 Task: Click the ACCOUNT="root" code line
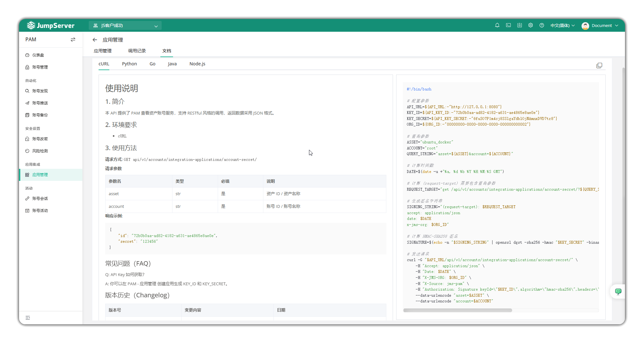coord(422,148)
